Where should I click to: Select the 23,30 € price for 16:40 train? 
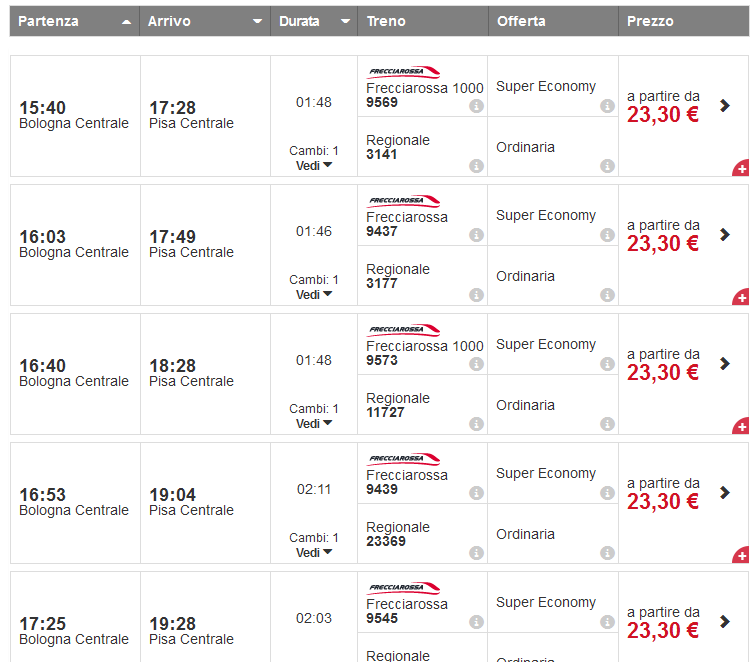pyautogui.click(x=663, y=372)
